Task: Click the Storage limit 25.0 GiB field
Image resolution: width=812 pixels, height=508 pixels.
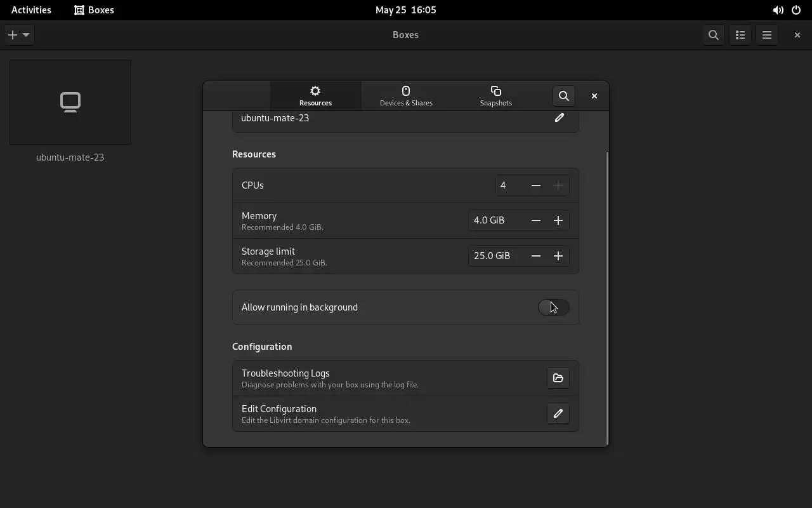Action: pyautogui.click(x=497, y=256)
